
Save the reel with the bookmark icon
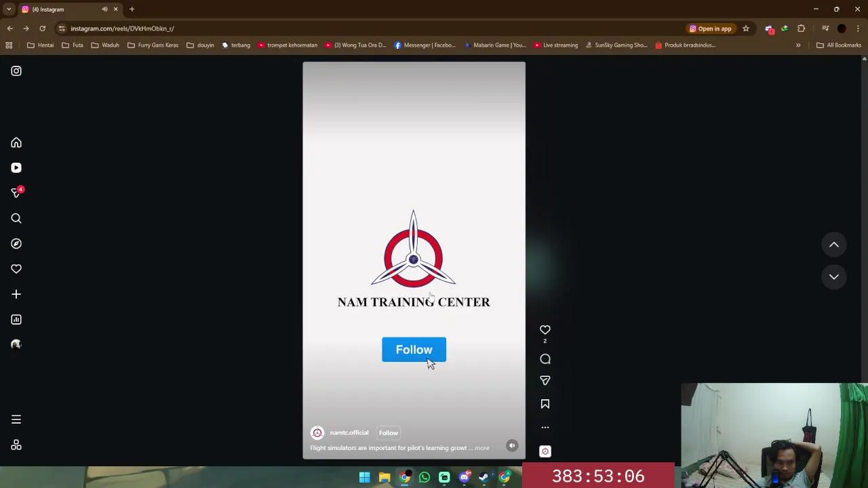pyautogui.click(x=545, y=404)
